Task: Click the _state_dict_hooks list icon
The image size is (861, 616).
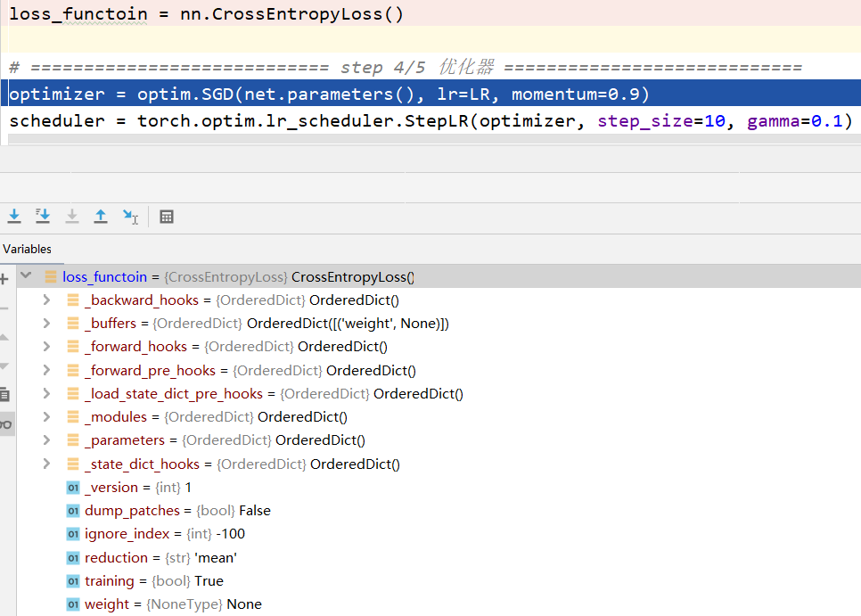Action: [73, 464]
